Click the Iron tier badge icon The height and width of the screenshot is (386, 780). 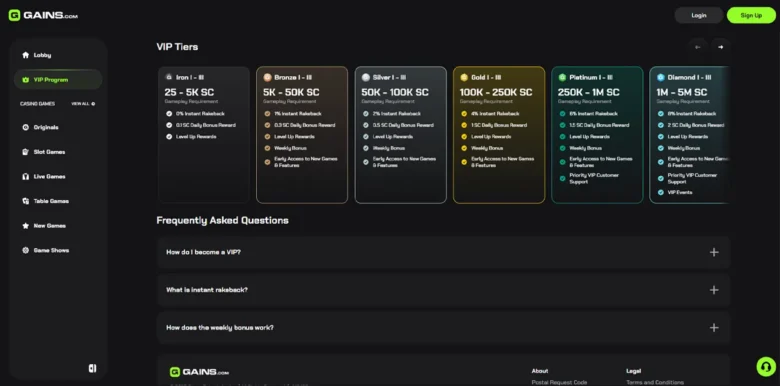click(x=169, y=77)
